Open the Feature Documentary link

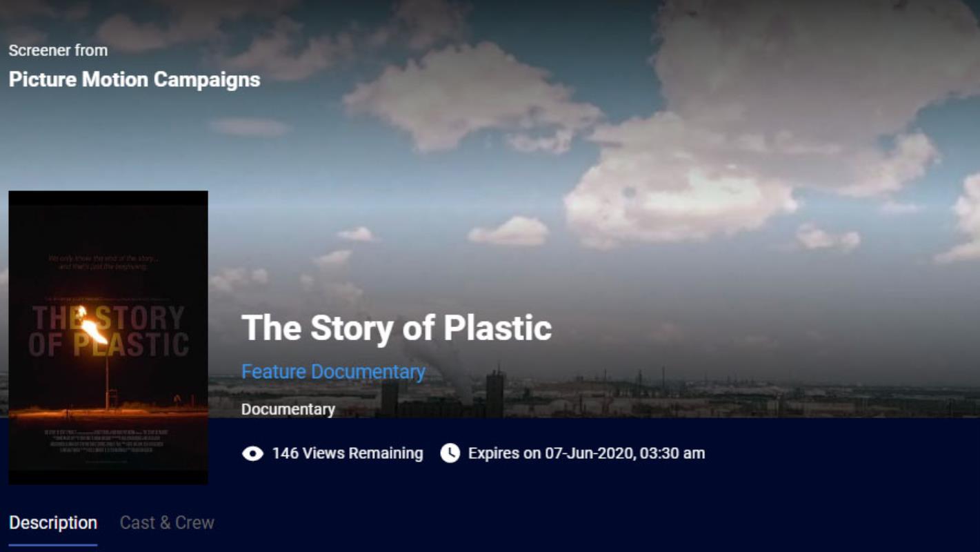(333, 371)
